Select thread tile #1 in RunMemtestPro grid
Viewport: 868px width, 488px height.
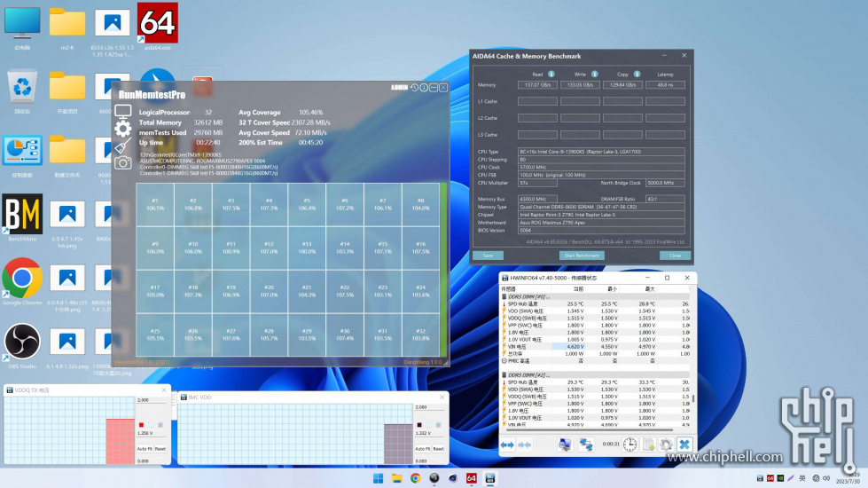pos(155,204)
